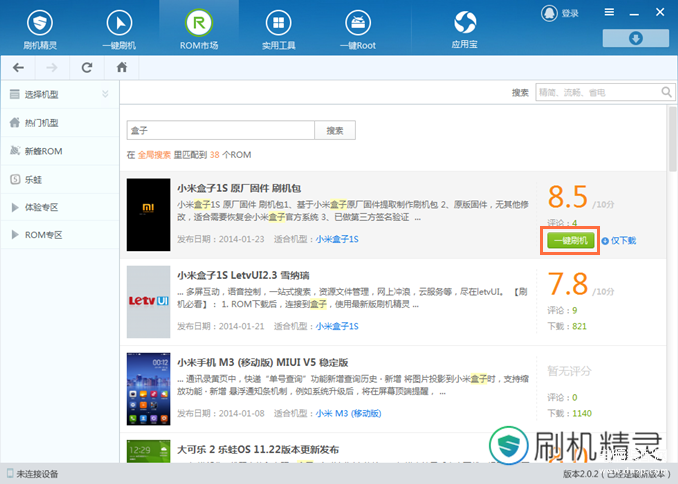This screenshot has height=484, width=678.
Task: Click the search field containing 盒子
Action: point(221,130)
